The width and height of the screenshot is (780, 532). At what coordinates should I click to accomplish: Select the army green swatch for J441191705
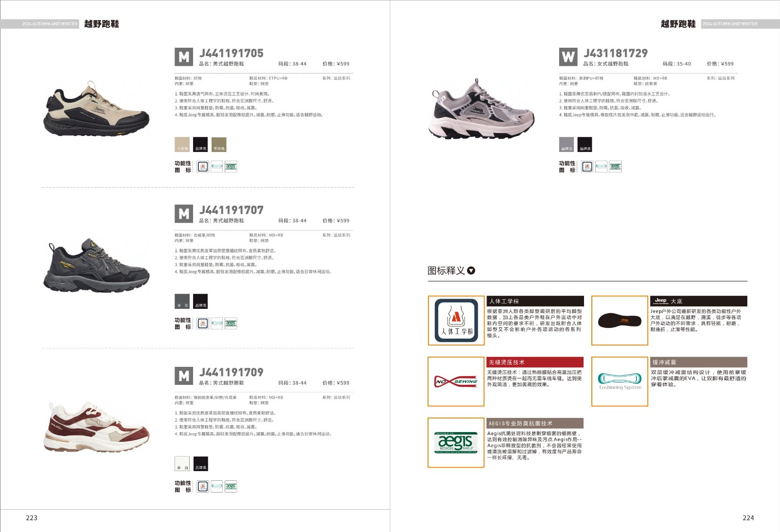click(219, 145)
